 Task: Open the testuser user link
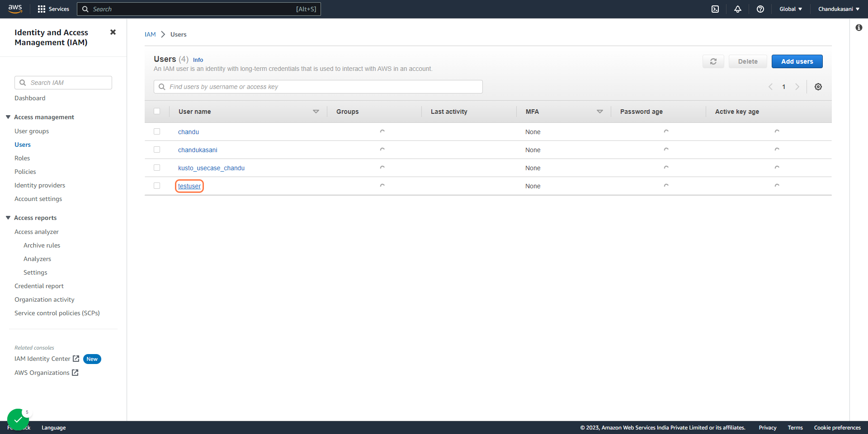pyautogui.click(x=189, y=186)
